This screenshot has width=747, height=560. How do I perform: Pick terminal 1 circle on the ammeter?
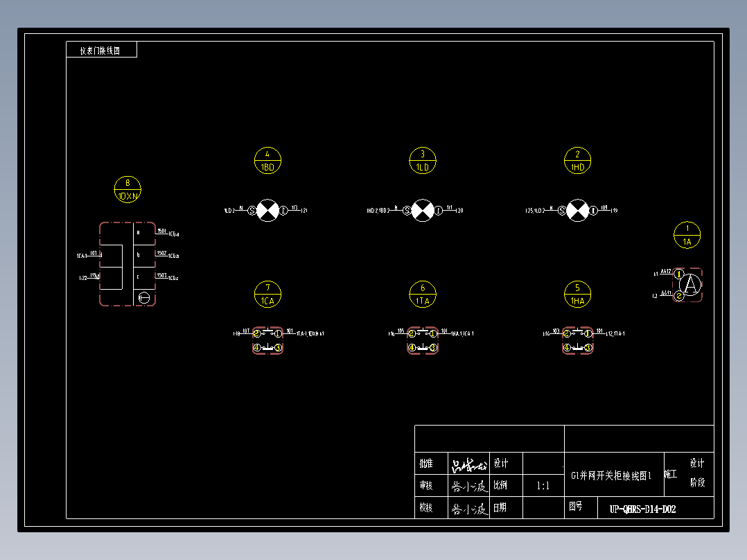679,274
